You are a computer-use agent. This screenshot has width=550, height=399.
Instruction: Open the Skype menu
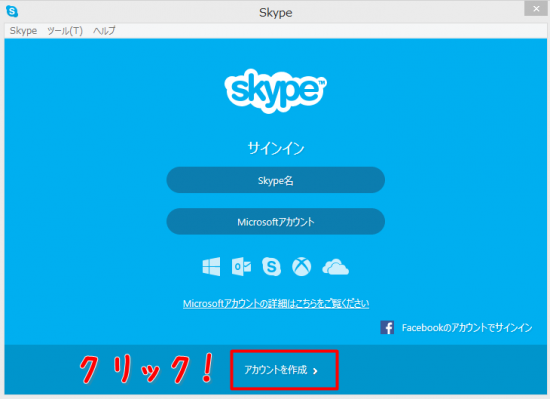tap(23, 31)
